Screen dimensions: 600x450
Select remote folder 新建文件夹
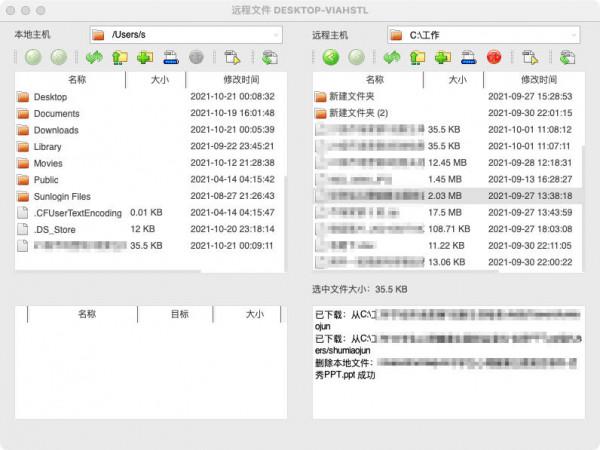click(448, 96)
